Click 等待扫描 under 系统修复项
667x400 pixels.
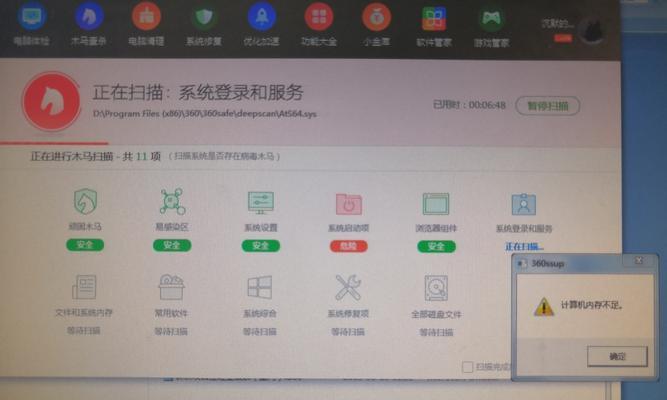(348, 332)
